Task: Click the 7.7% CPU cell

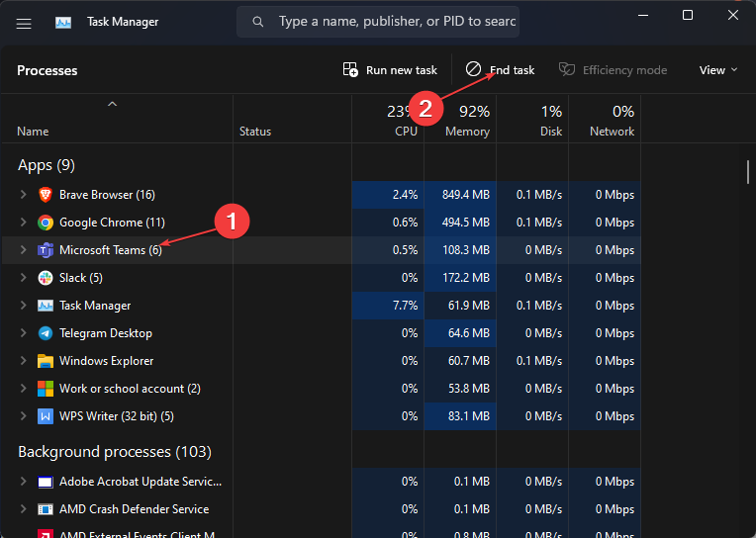Action: click(x=388, y=306)
